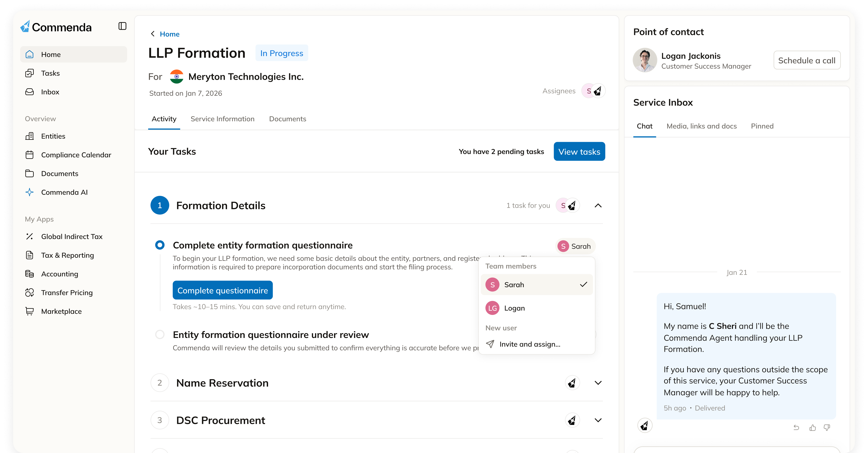The width and height of the screenshot is (868, 453).
Task: Click step number 2 circle
Action: (x=160, y=383)
